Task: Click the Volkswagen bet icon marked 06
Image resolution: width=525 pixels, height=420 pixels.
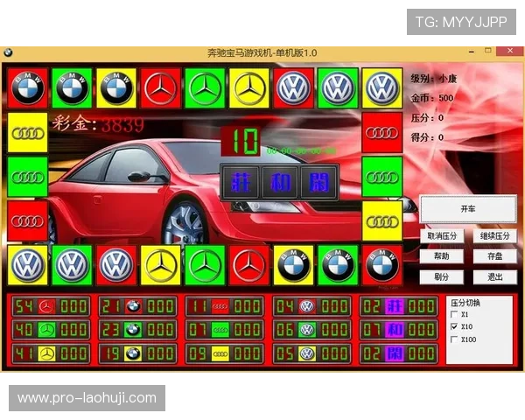Action: (x=307, y=330)
